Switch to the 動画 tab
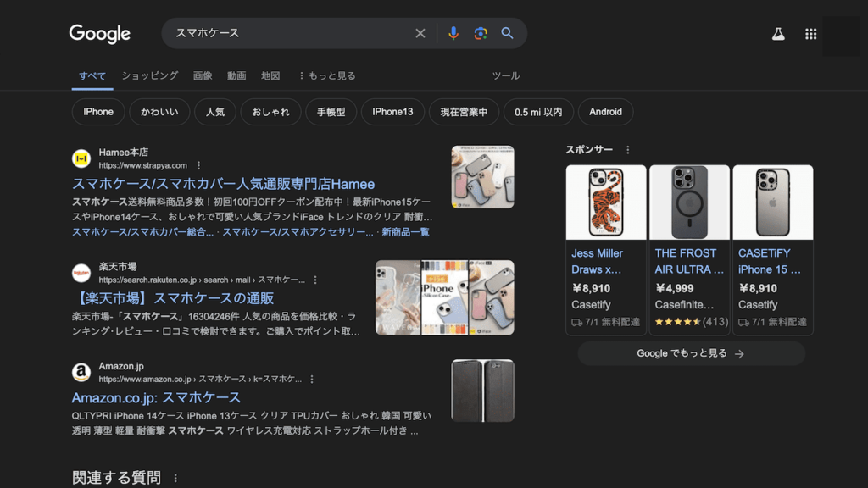 click(x=236, y=75)
